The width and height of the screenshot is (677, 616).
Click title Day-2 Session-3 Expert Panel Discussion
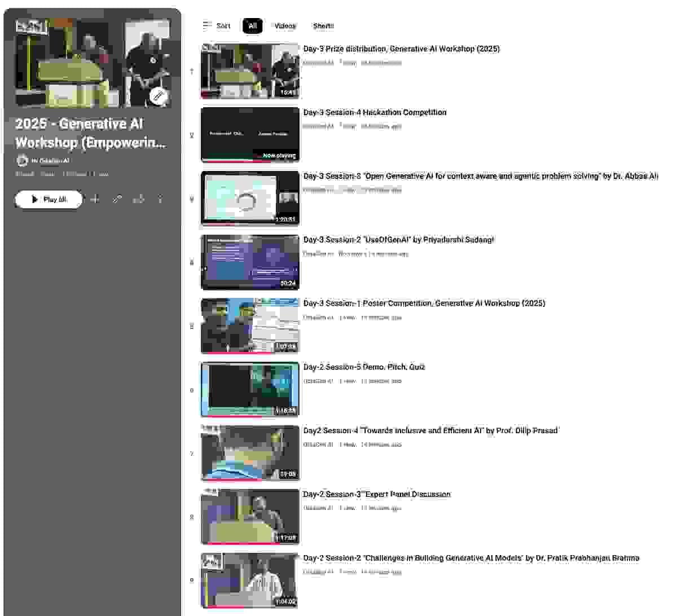click(377, 495)
